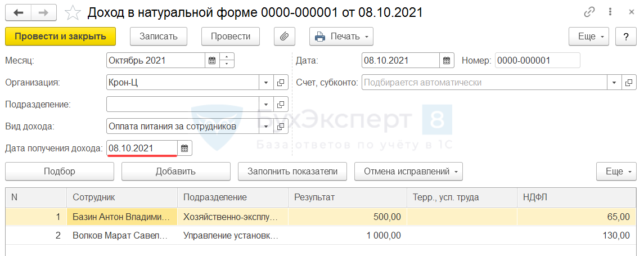This screenshot has height=256, width=644.
Task: Add a row with Добавить
Action: pos(176,172)
